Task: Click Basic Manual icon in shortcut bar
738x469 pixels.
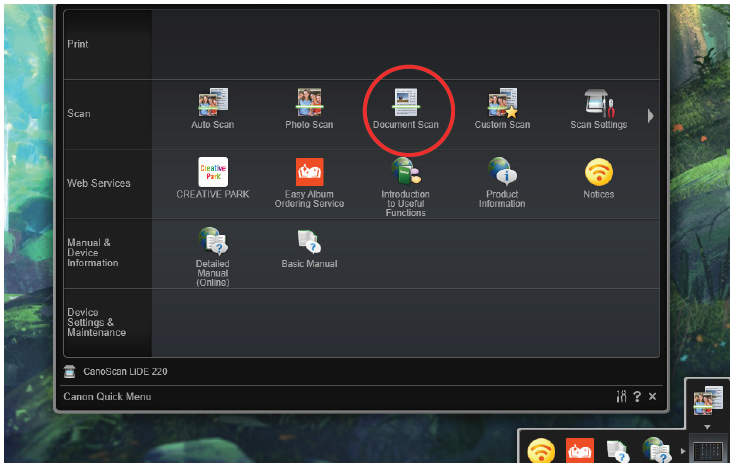Action: pos(619,453)
